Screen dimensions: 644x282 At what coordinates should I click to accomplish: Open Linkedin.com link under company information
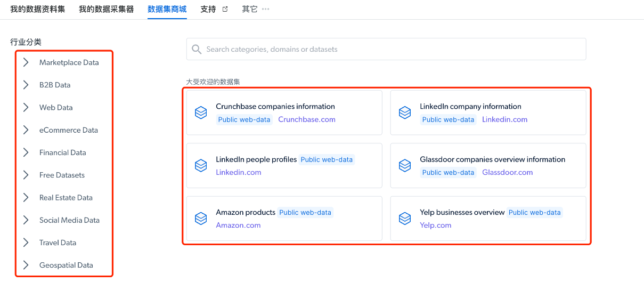[x=505, y=119]
